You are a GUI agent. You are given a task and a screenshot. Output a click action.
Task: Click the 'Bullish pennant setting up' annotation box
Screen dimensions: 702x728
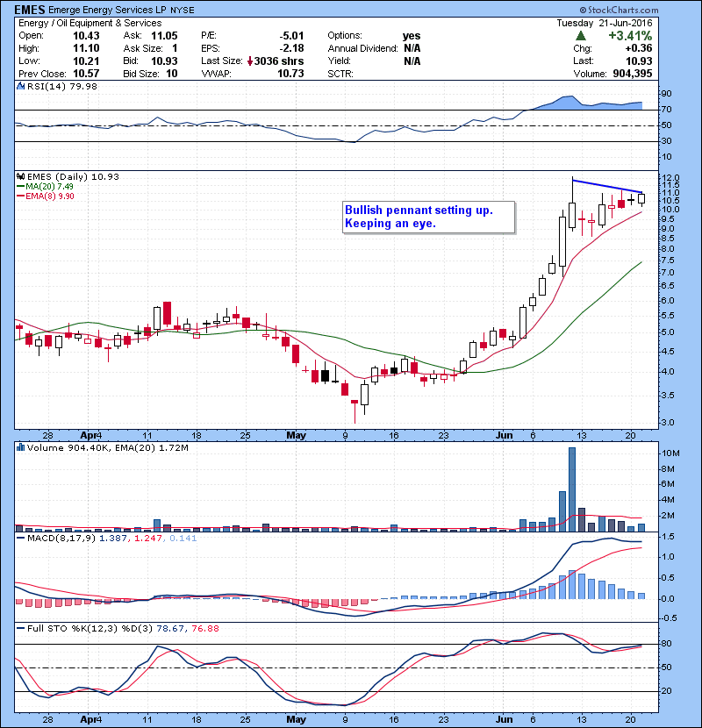[429, 217]
